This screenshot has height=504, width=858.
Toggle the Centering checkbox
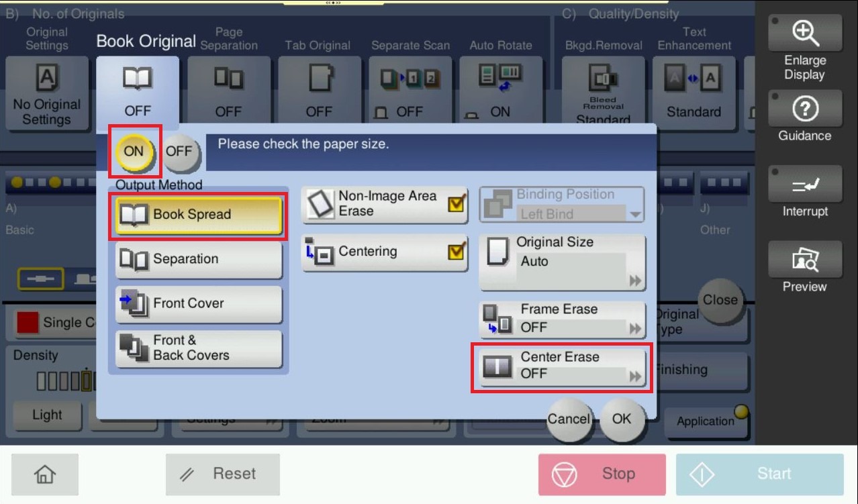click(457, 252)
